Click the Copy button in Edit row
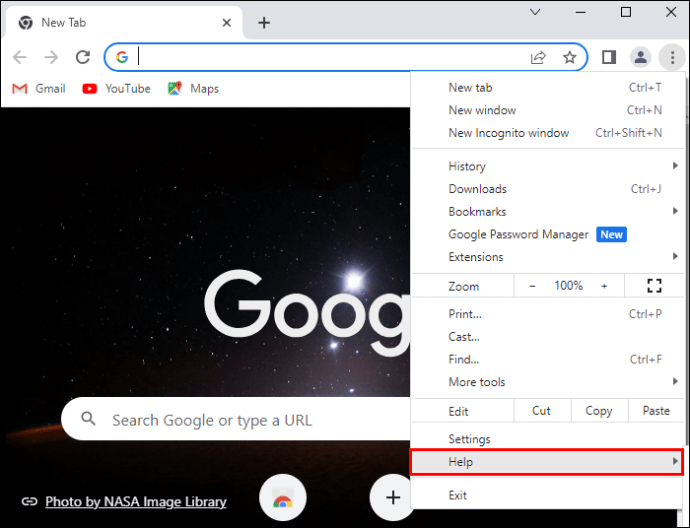Viewport: 690px width, 528px height. coord(599,411)
